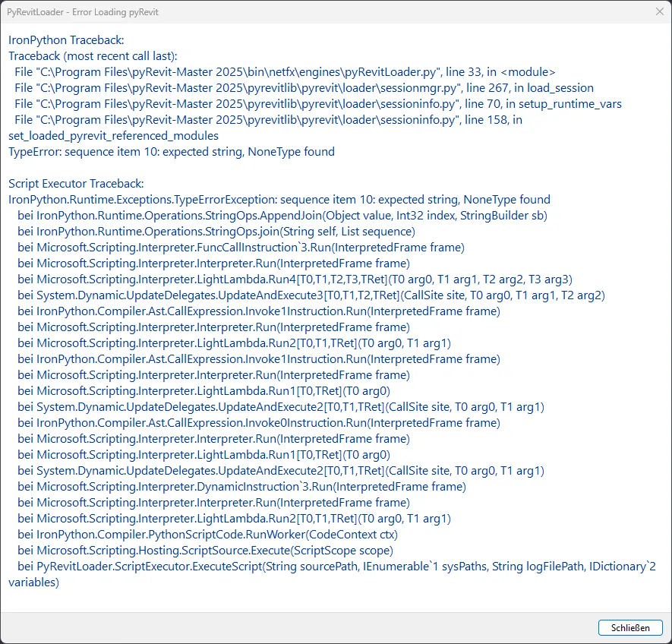Click the 'StringOps.join(String self, List sequence)' line
The width and height of the screenshot is (672, 644).
(216, 231)
